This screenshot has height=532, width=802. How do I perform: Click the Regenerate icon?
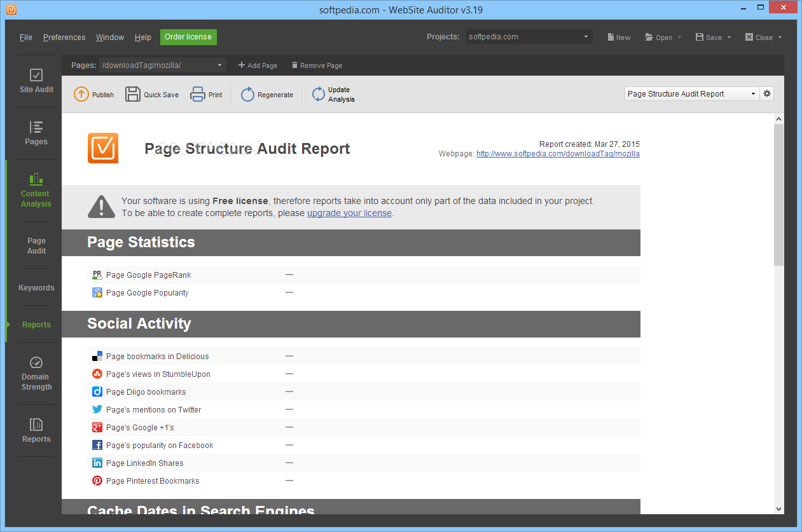coord(247,94)
